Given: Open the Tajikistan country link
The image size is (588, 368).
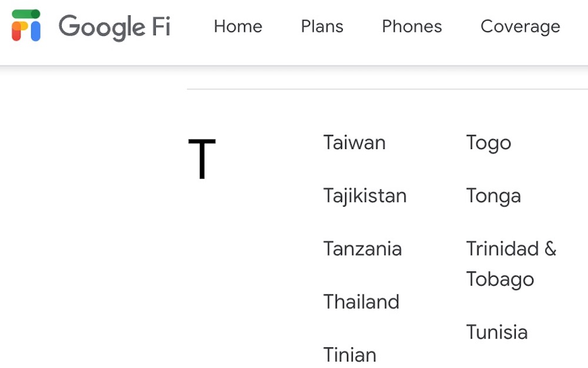Looking at the screenshot, I should (x=365, y=195).
